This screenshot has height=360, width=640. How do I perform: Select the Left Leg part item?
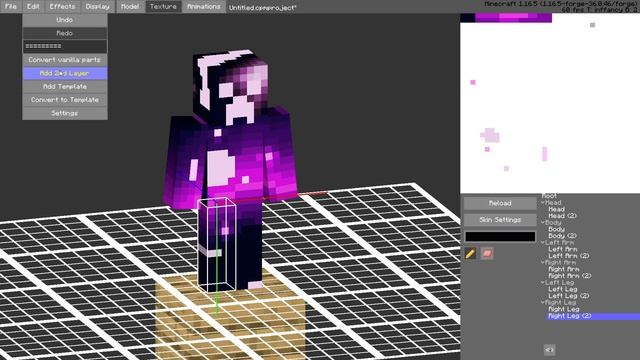563,289
